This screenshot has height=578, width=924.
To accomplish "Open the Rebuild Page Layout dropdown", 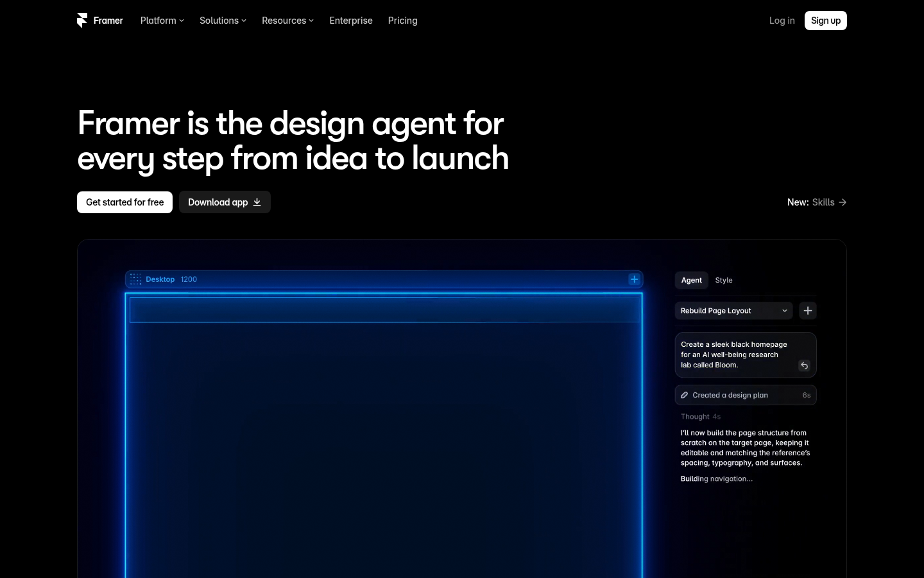I will [734, 311].
